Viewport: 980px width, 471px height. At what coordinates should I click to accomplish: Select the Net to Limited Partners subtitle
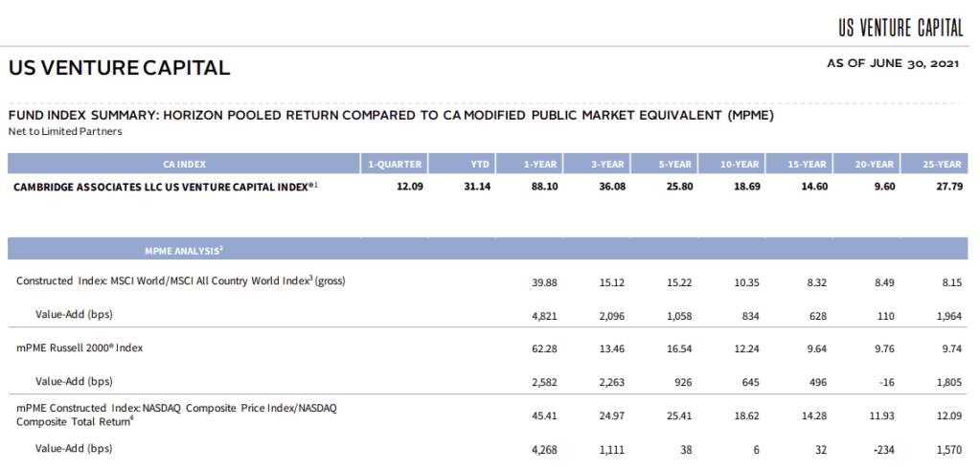[x=65, y=131]
